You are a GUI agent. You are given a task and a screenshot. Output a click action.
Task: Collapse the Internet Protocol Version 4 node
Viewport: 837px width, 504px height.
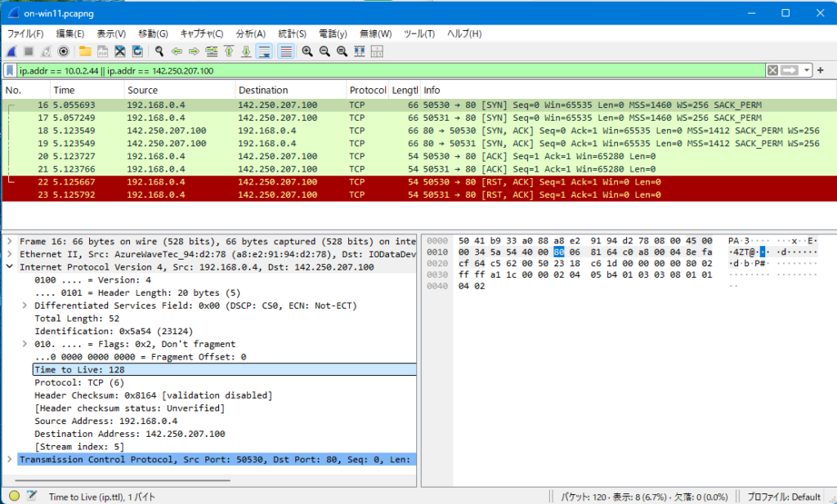coord(9,267)
